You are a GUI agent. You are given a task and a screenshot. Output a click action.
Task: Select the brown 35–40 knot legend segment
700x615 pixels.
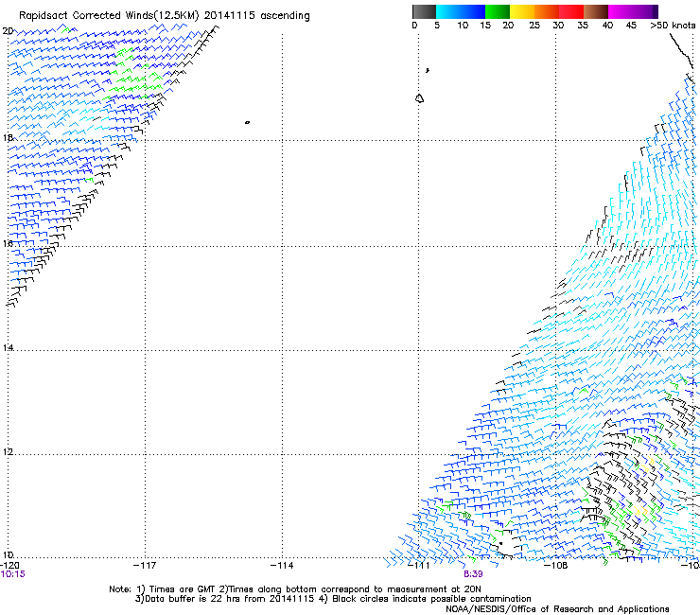596,11
